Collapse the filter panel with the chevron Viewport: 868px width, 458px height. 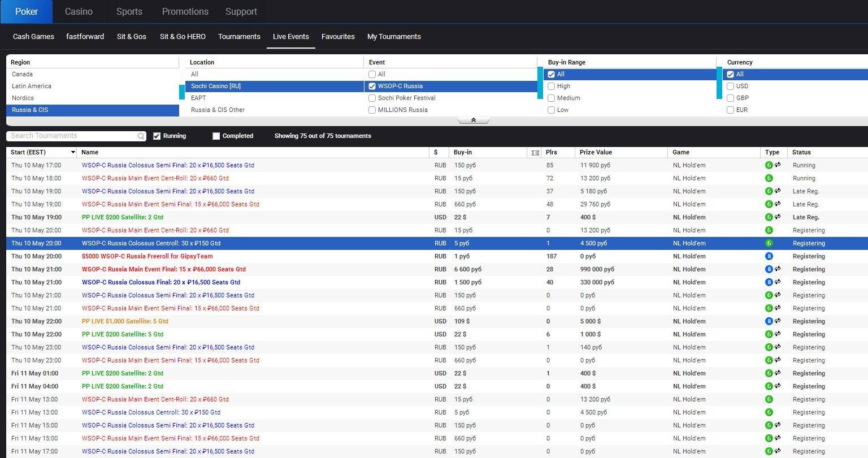(473, 120)
